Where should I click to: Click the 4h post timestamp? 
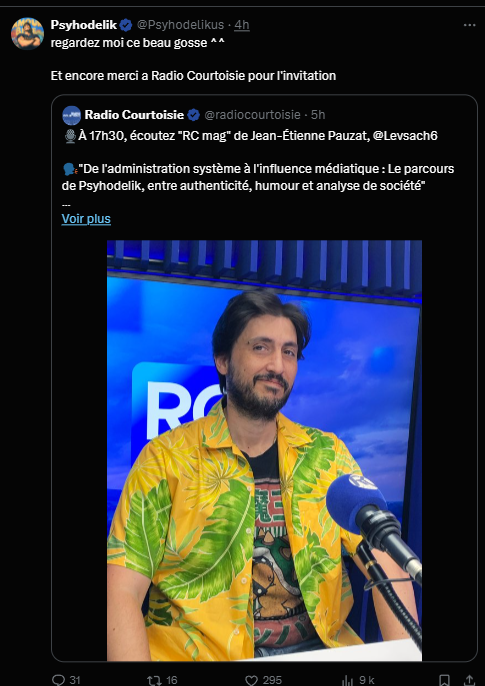point(242,25)
